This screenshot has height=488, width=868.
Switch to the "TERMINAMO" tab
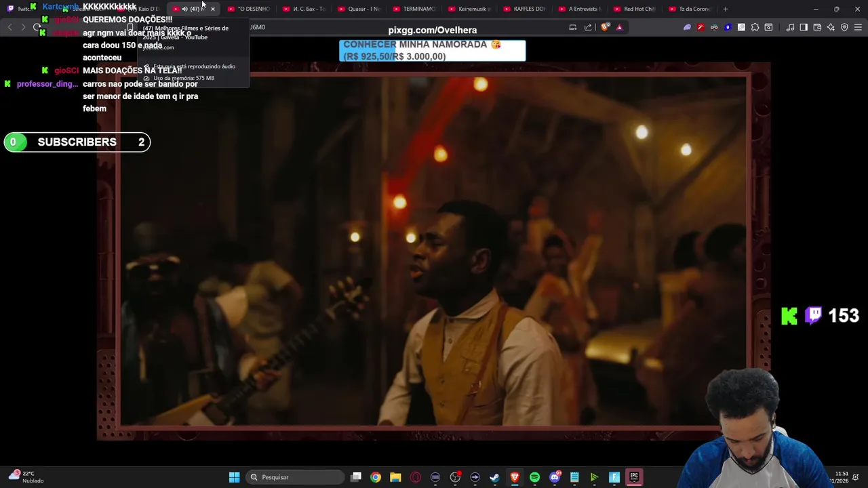414,9
